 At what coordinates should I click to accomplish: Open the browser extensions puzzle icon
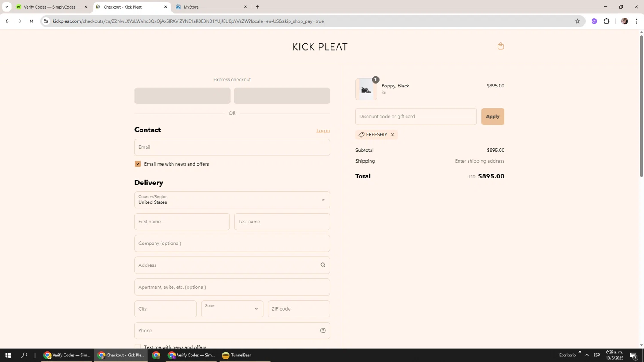click(607, 21)
